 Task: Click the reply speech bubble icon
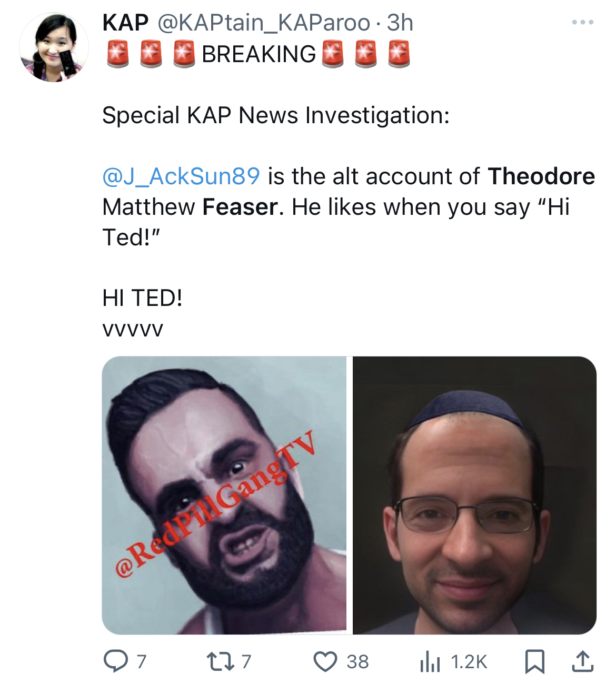[115, 661]
